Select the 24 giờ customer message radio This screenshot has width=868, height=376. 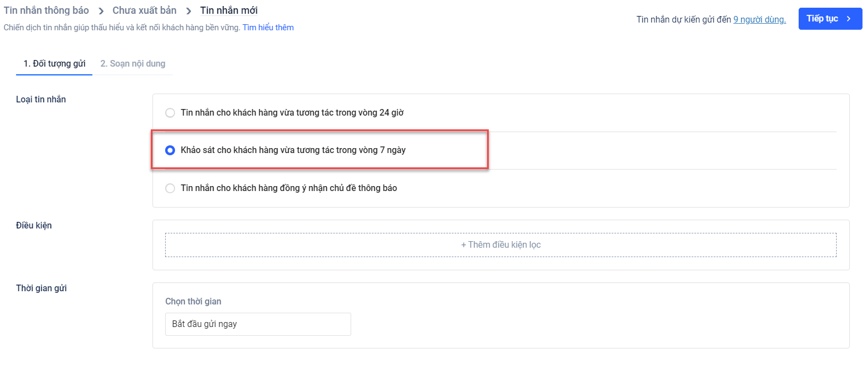(170, 113)
